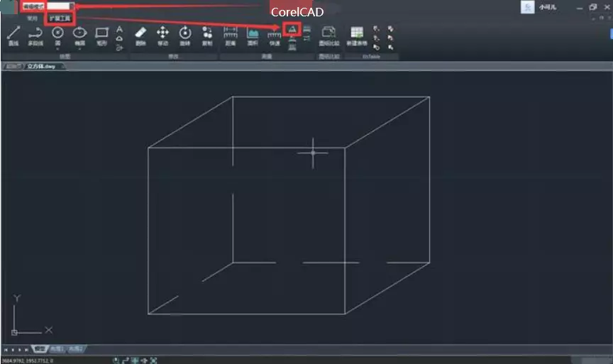
Task: Switch to the 扩展工具 ribbon tab
Action: click(x=60, y=18)
